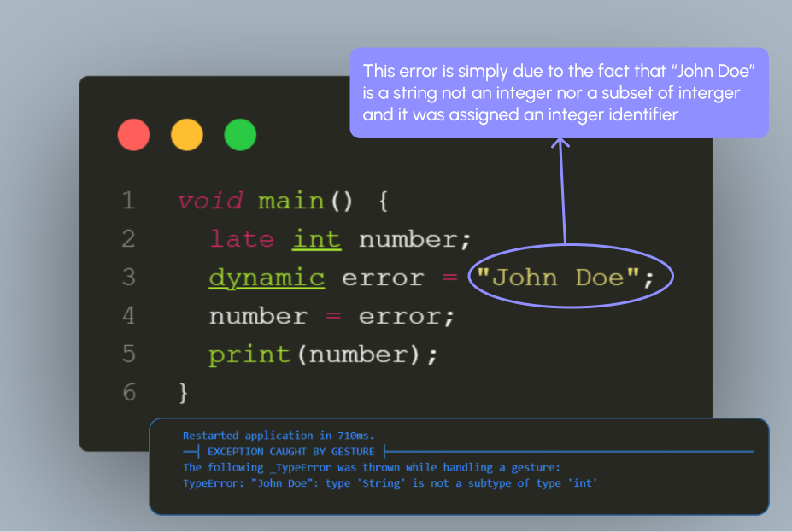Click the red close dot
Viewport: 792px width, 532px height.
click(134, 135)
